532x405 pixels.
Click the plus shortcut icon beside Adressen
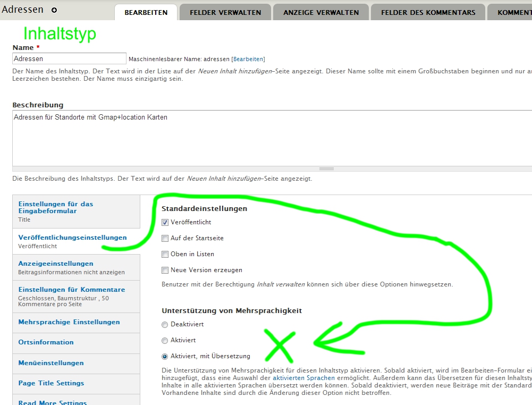pos(54,10)
